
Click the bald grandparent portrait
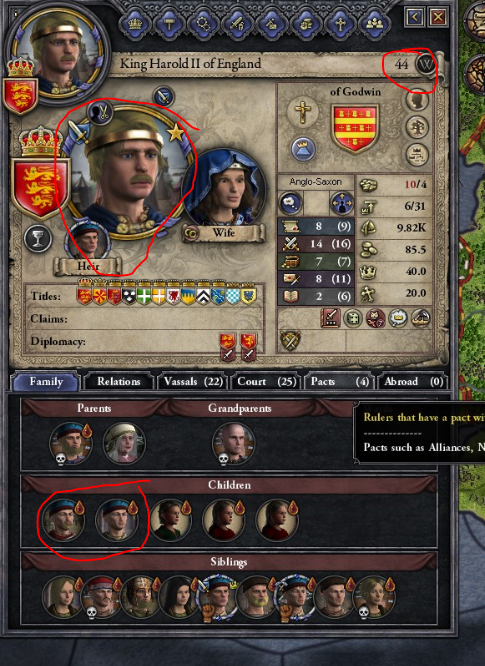tap(233, 443)
